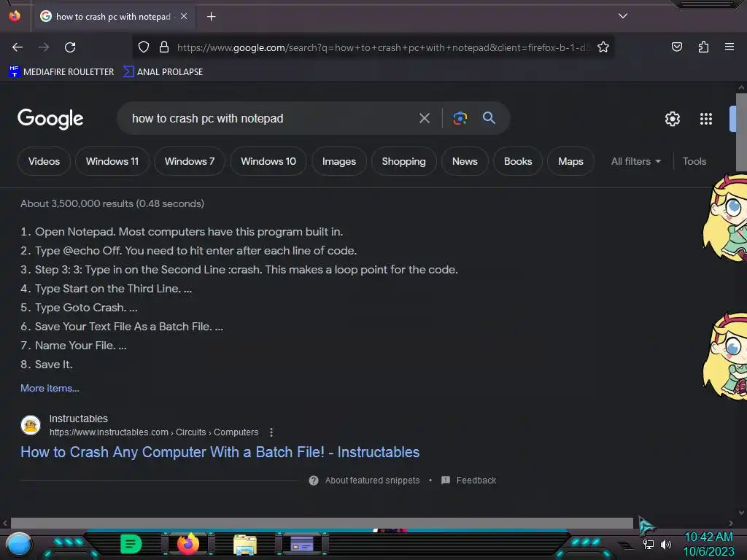
Task: Submit search with magnifying glass icon
Action: [x=489, y=118]
